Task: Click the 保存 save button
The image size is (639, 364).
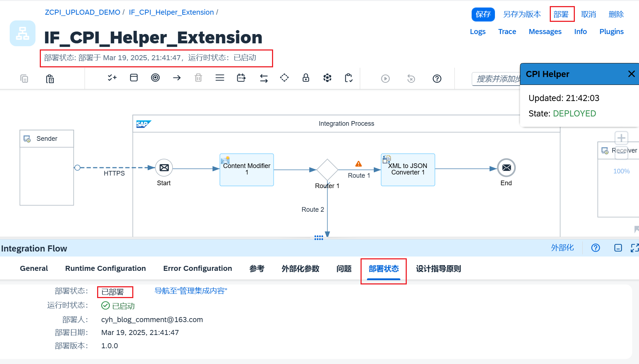Action: click(483, 14)
